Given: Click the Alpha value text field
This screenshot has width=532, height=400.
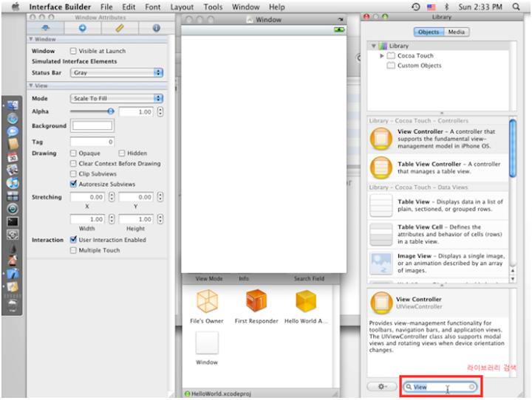Looking at the screenshot, I should [x=136, y=111].
